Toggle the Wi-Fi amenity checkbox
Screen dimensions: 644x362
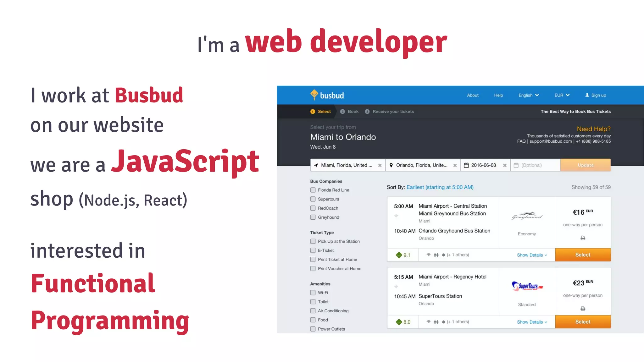click(x=313, y=293)
